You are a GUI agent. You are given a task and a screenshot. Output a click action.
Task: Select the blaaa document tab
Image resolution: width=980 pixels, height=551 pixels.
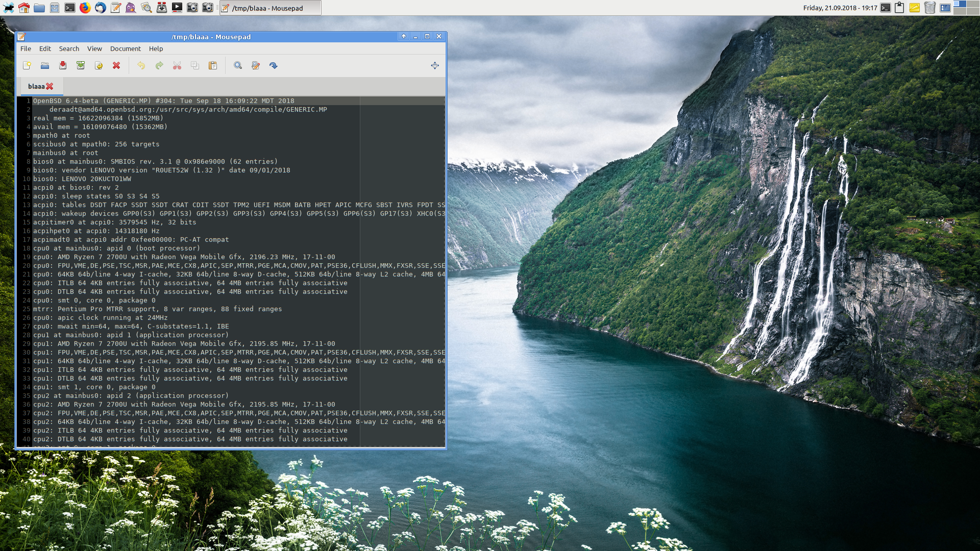(x=36, y=86)
